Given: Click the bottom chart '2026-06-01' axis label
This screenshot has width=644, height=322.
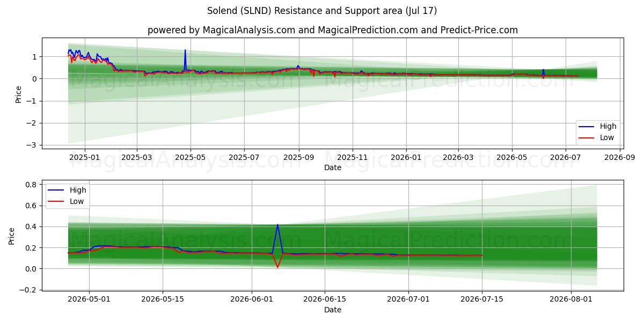Looking at the screenshot, I should tap(252, 300).
